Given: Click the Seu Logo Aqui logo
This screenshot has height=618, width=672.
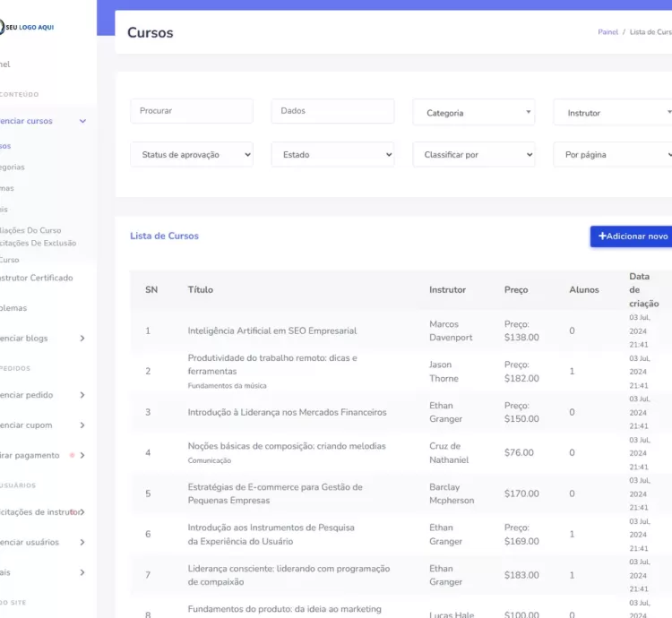Looking at the screenshot, I should click(27, 27).
